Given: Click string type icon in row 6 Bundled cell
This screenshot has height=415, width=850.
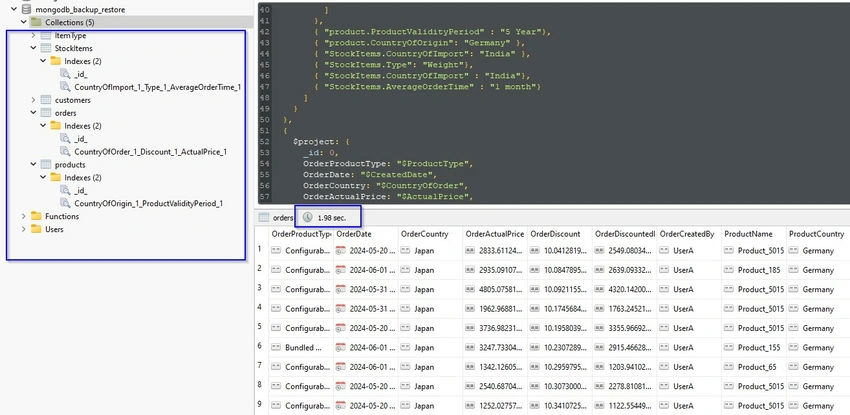Looking at the screenshot, I should pyautogui.click(x=276, y=347).
